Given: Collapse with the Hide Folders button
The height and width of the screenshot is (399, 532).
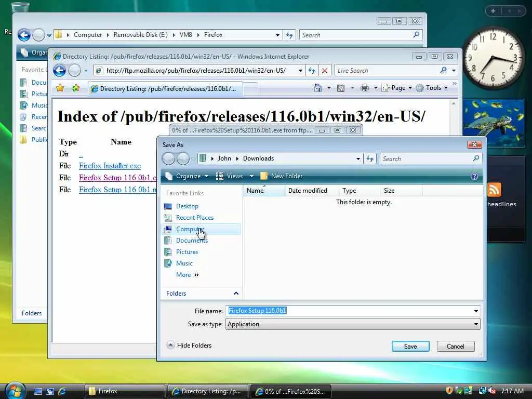Looking at the screenshot, I should click(x=189, y=345).
